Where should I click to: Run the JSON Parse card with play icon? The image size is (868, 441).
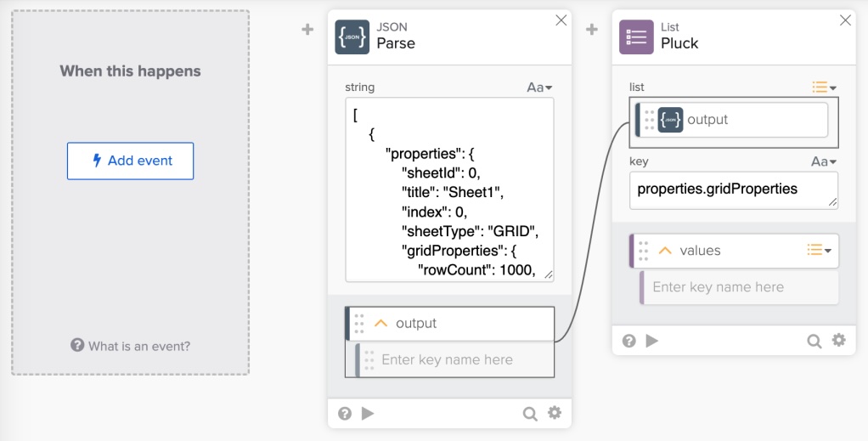[x=368, y=413]
